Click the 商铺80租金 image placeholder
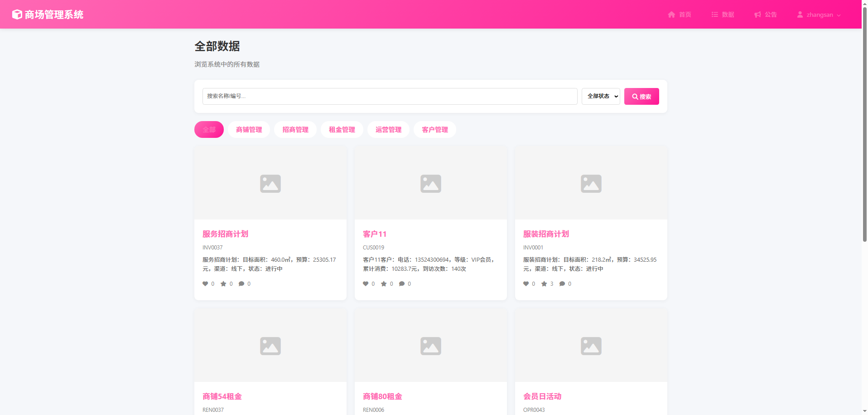 pos(431,346)
